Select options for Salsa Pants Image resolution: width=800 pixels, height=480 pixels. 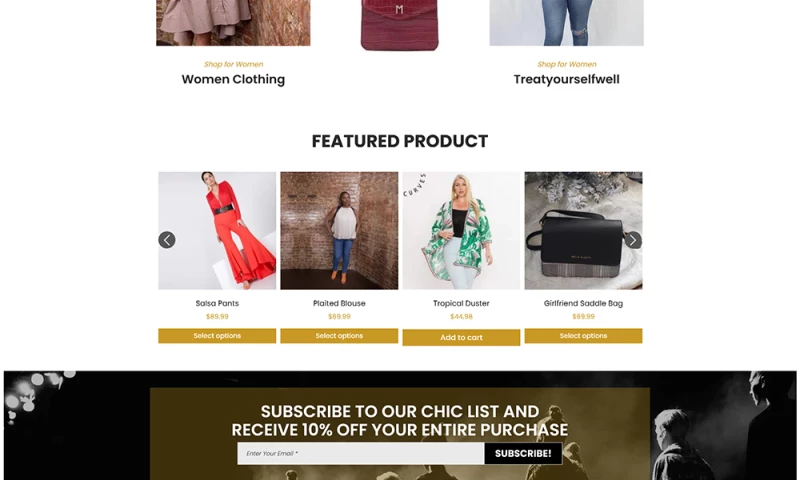[217, 336]
